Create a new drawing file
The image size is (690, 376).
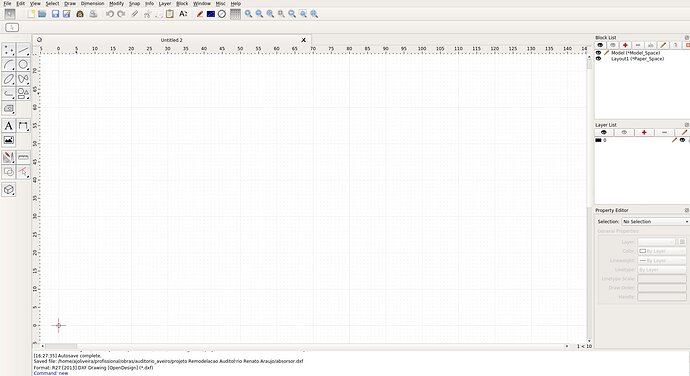coord(31,14)
